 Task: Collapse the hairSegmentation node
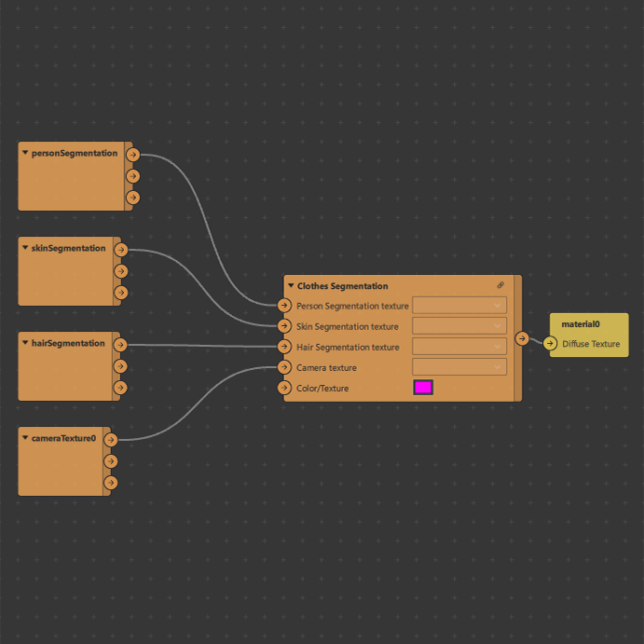click(25, 343)
